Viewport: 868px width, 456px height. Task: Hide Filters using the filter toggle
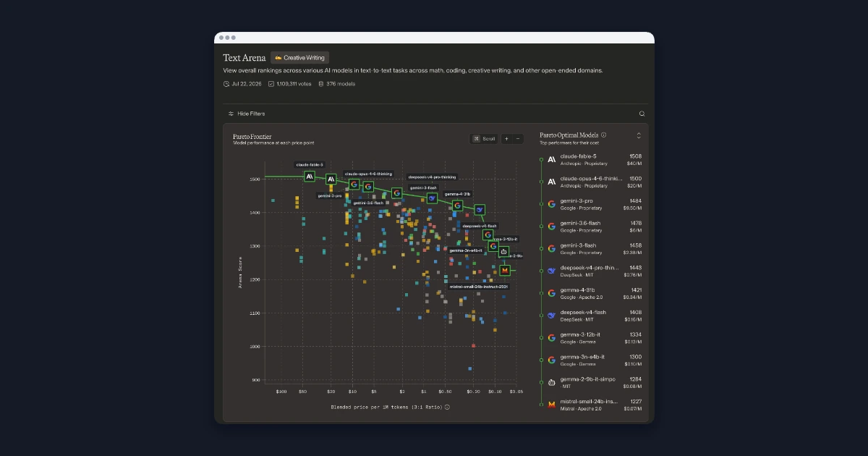point(247,114)
